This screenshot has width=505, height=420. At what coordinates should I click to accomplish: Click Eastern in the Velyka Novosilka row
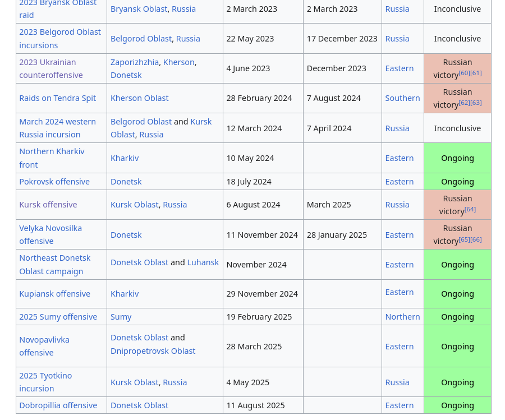coord(400,235)
